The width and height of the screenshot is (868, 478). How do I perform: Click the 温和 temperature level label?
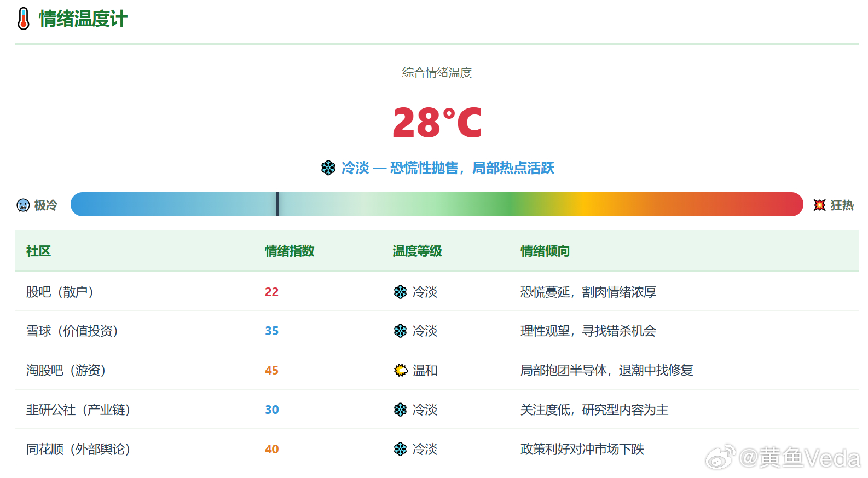tap(425, 371)
